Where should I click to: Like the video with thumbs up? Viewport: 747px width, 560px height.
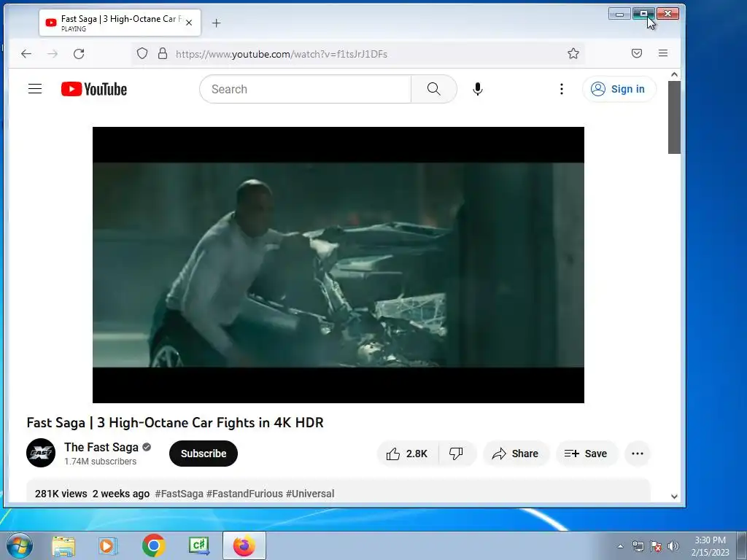click(x=408, y=454)
